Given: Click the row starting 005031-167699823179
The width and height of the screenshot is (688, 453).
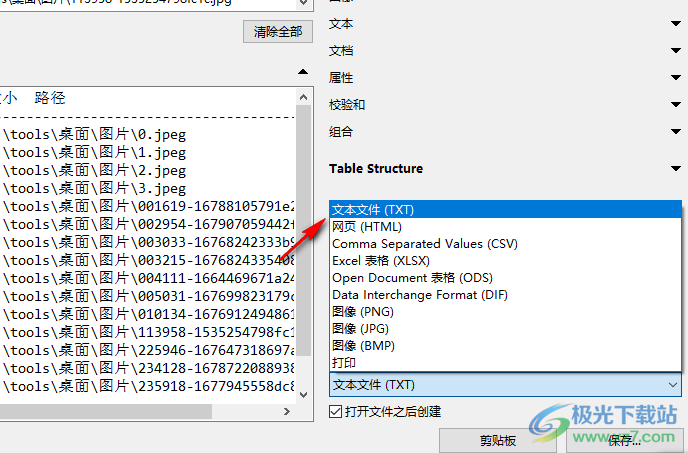Looking at the screenshot, I should coord(148,296).
